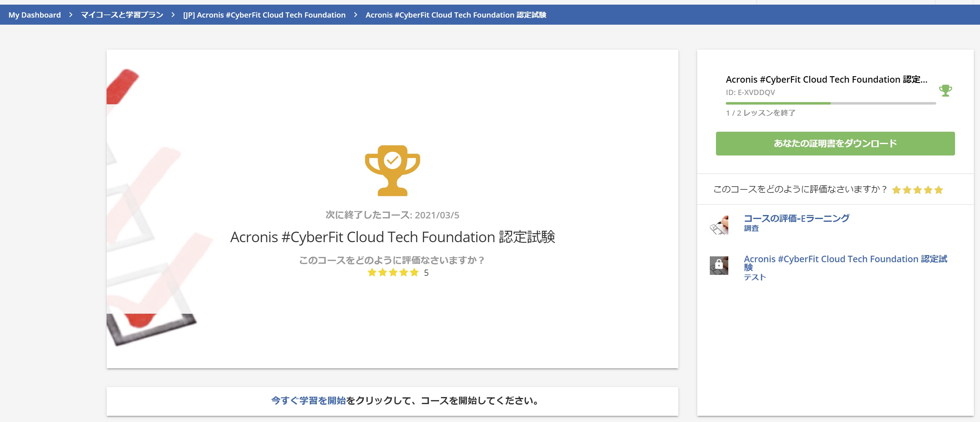Click the first sidebar rating star
Screen dimensions: 980x422
896,190
